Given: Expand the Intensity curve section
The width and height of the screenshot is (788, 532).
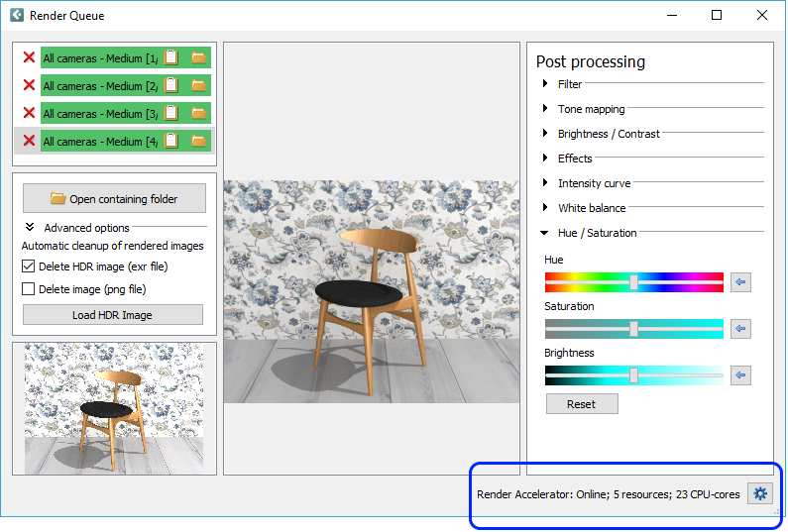Looking at the screenshot, I should click(545, 182).
